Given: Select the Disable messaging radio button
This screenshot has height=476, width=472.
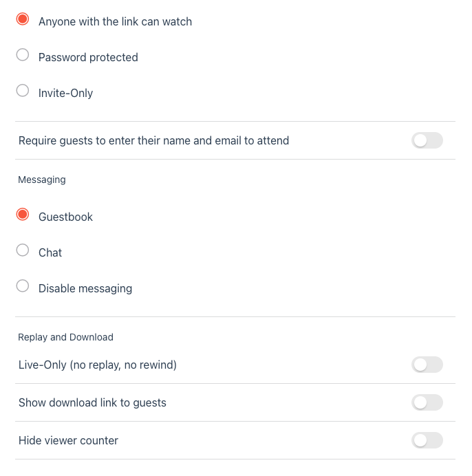Looking at the screenshot, I should pos(23,286).
